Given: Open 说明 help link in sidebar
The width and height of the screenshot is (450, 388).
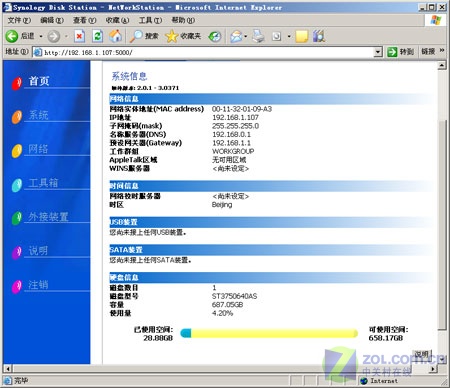Looking at the screenshot, I should pos(38,251).
